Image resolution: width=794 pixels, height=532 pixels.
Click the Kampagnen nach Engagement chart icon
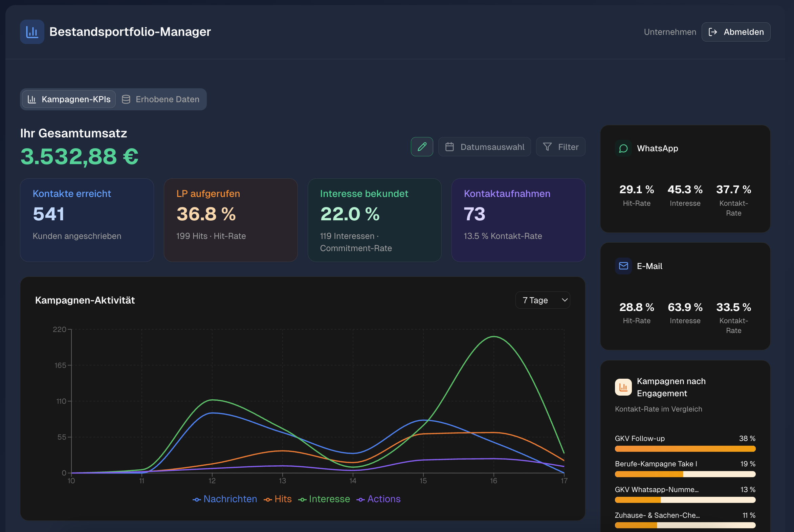[623, 387]
